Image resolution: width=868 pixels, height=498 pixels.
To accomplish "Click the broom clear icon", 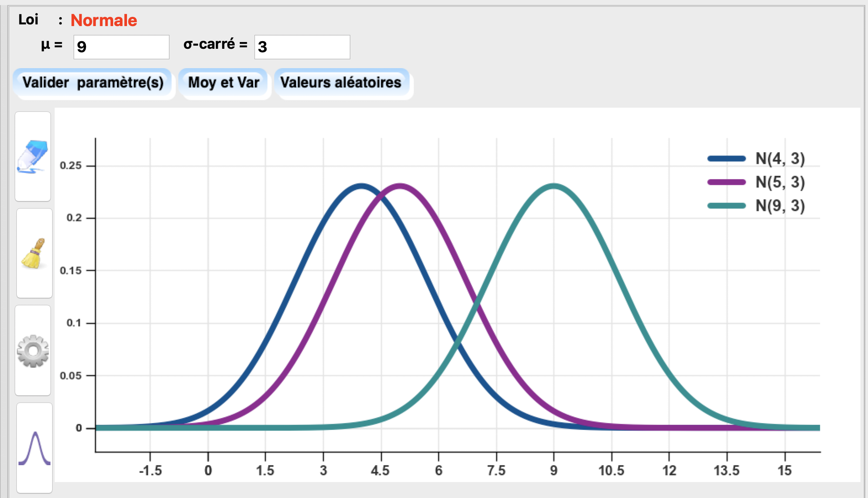I will pos(34,253).
